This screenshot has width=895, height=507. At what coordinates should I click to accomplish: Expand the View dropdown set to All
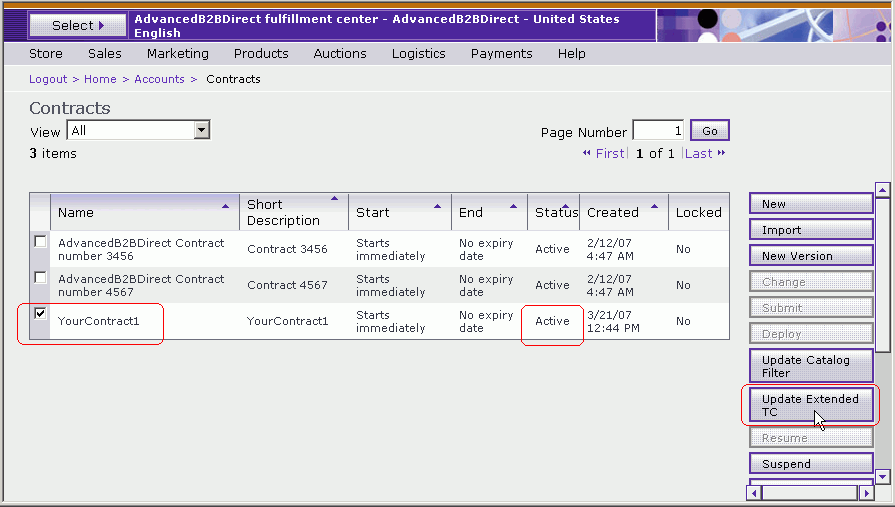tap(139, 130)
